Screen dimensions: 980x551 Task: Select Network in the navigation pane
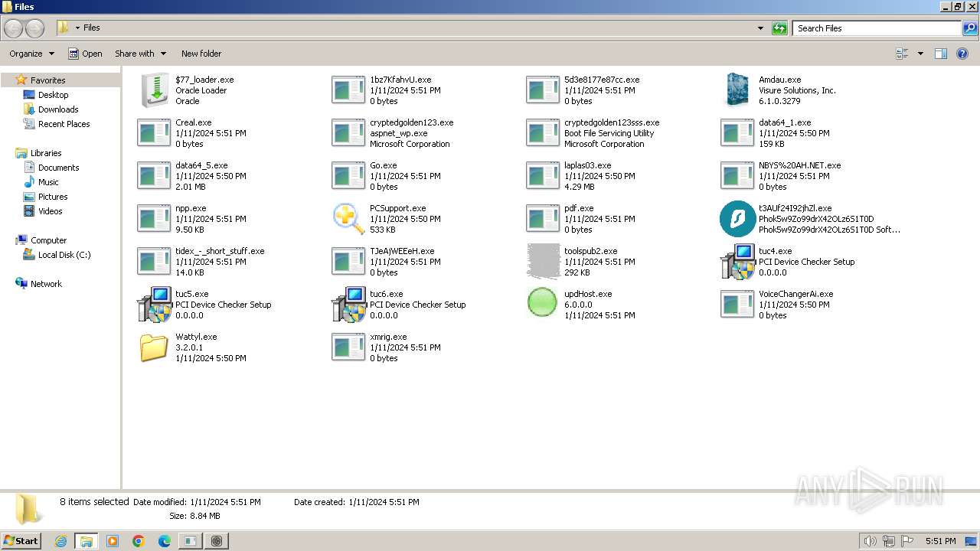pos(46,284)
